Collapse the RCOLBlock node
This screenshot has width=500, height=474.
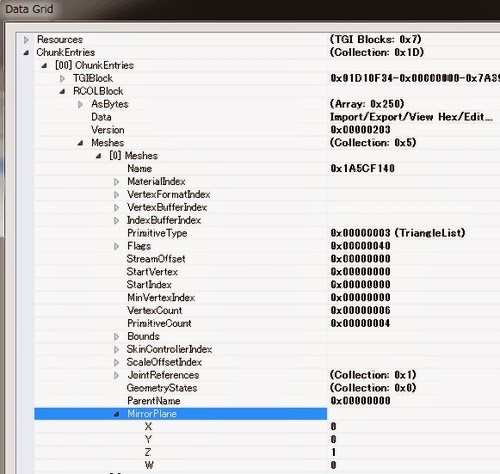pyautogui.click(x=62, y=91)
